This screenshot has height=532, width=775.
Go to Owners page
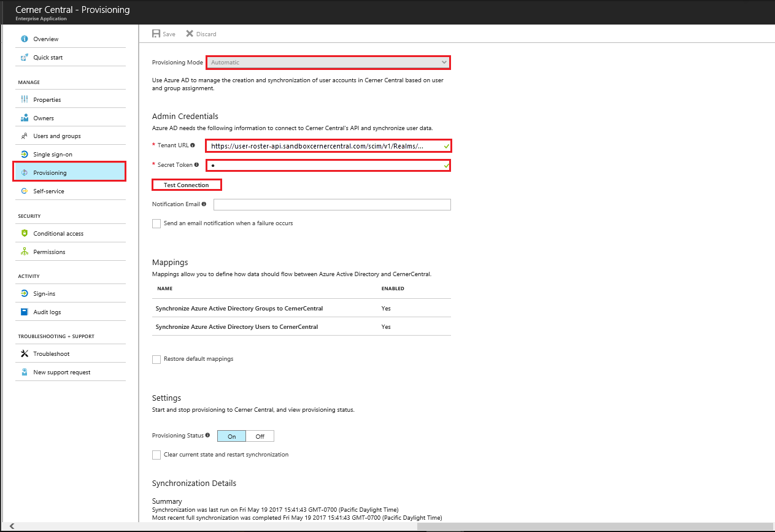coord(71,118)
